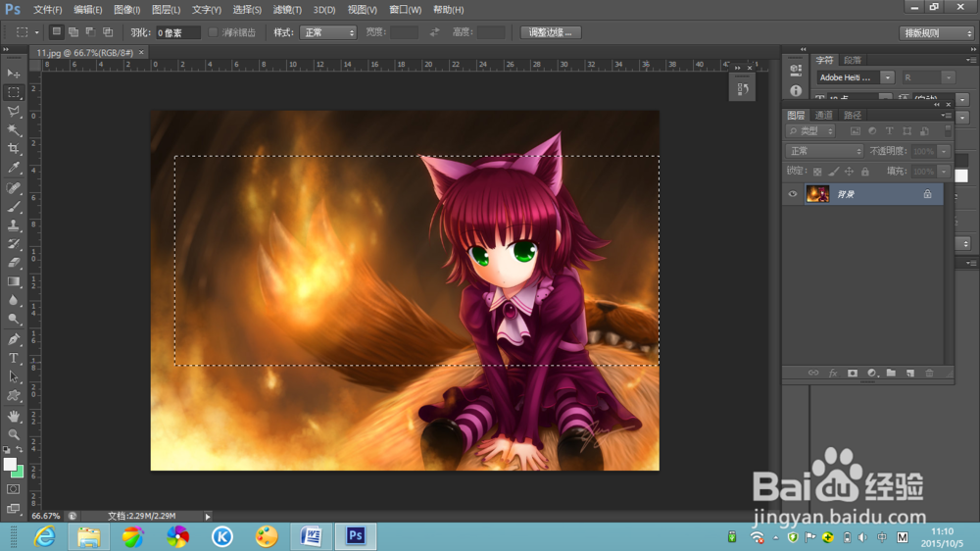
Task: Select the Blur tool
Action: [13, 300]
